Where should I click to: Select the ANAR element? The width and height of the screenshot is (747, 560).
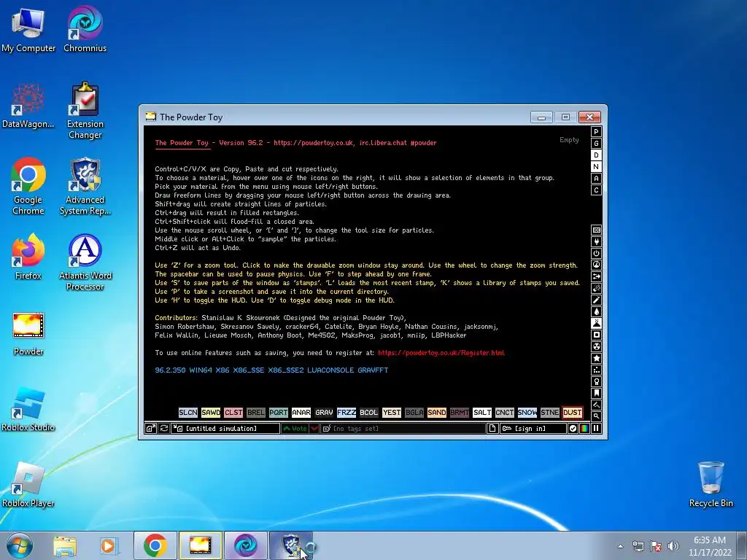tap(301, 413)
